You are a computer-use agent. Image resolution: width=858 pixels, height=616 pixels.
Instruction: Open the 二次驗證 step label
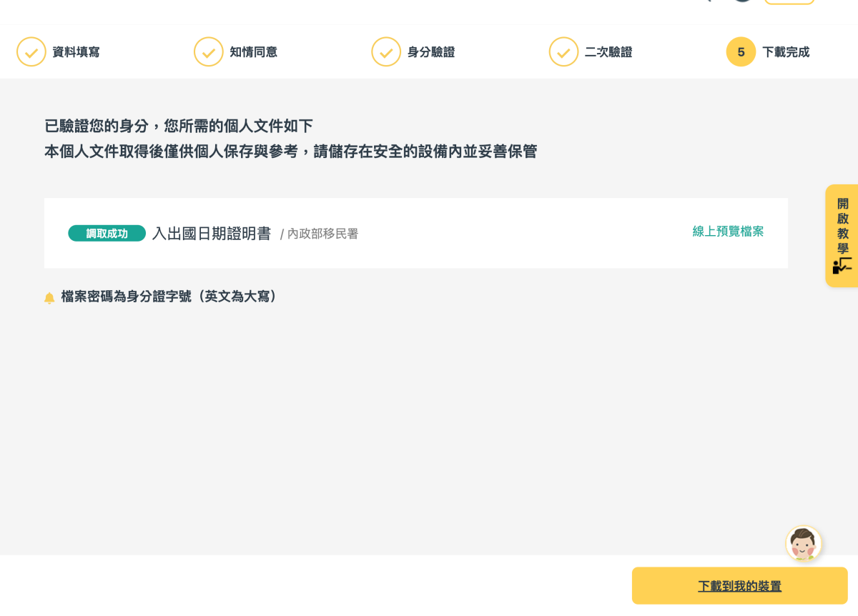tap(608, 52)
